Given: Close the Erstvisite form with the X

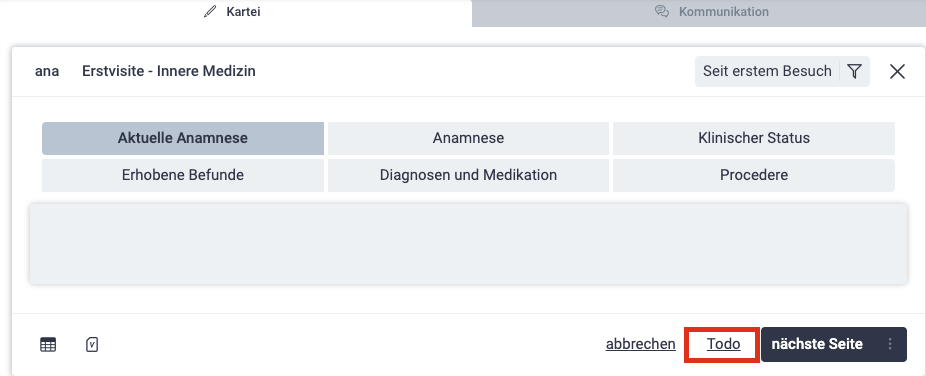Looking at the screenshot, I should tap(897, 71).
